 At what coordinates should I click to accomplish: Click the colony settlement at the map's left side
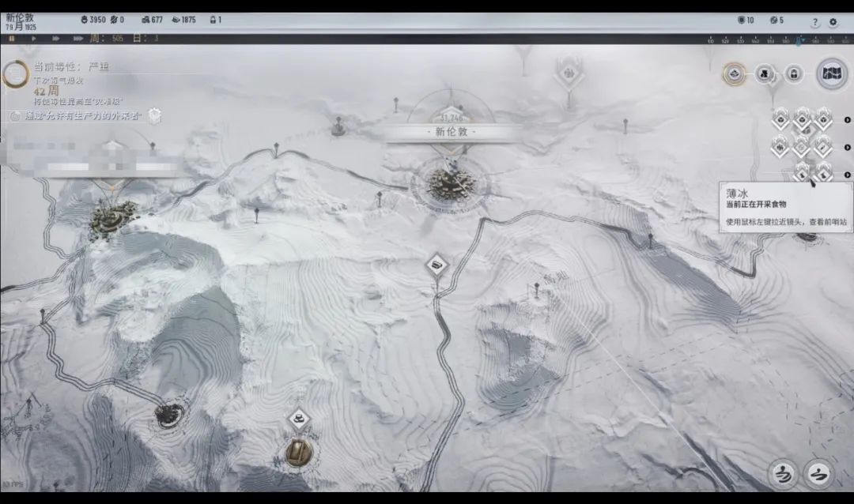tap(111, 218)
